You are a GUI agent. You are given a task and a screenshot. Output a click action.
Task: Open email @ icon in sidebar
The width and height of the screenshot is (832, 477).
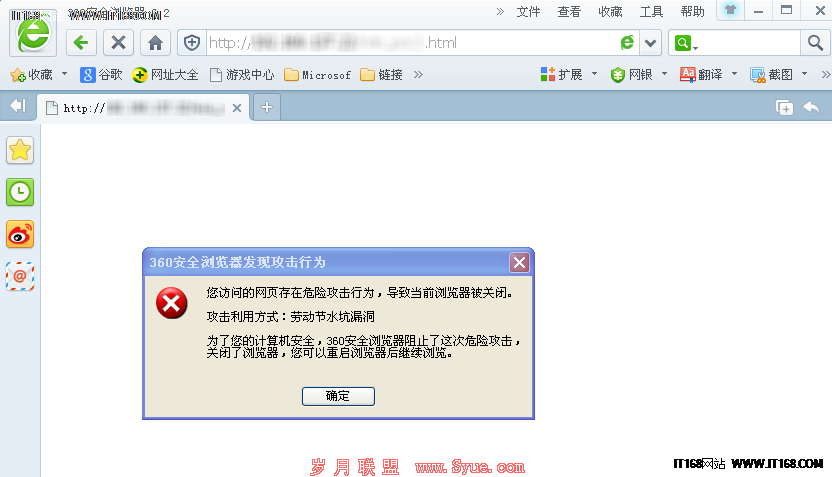[20, 276]
